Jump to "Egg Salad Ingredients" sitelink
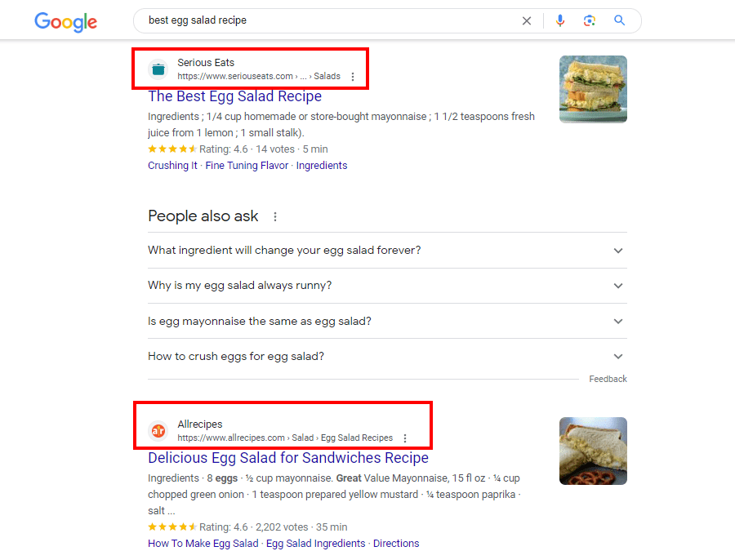735x560 pixels. (x=316, y=544)
